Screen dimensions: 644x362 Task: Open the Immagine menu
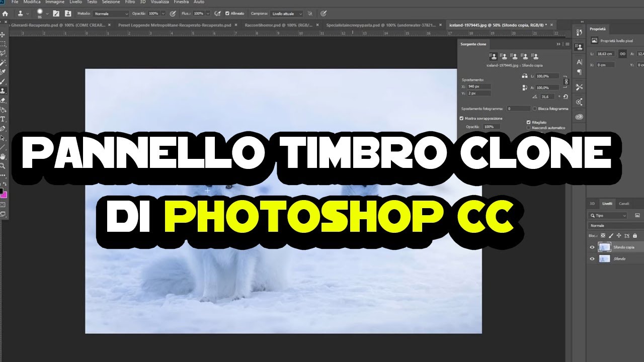click(x=55, y=2)
